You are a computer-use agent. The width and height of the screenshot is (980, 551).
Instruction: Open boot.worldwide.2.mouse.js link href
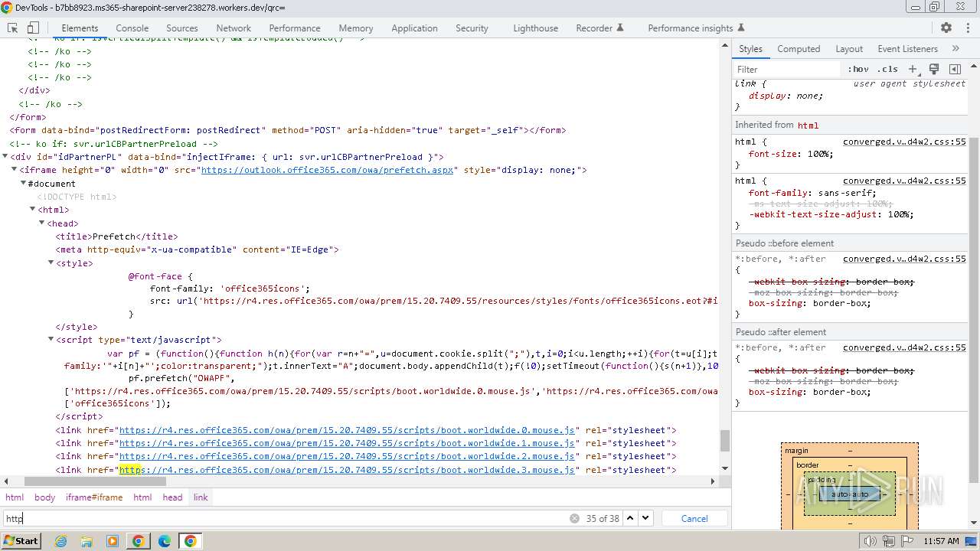point(347,456)
